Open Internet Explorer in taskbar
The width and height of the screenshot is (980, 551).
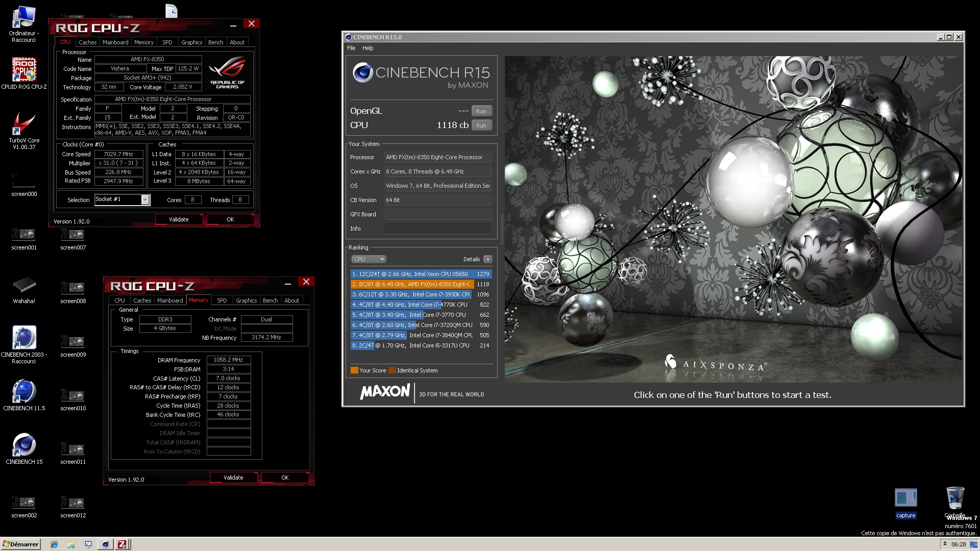(54, 544)
